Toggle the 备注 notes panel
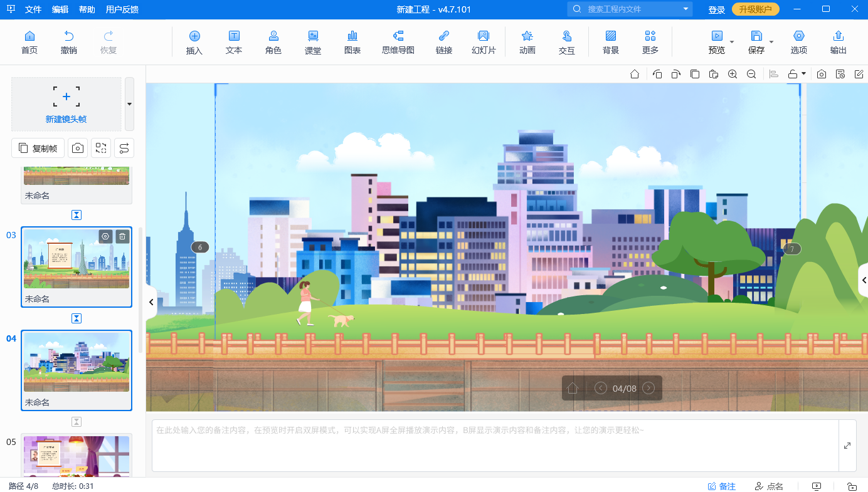Image resolution: width=868 pixels, height=492 pixels. click(722, 486)
